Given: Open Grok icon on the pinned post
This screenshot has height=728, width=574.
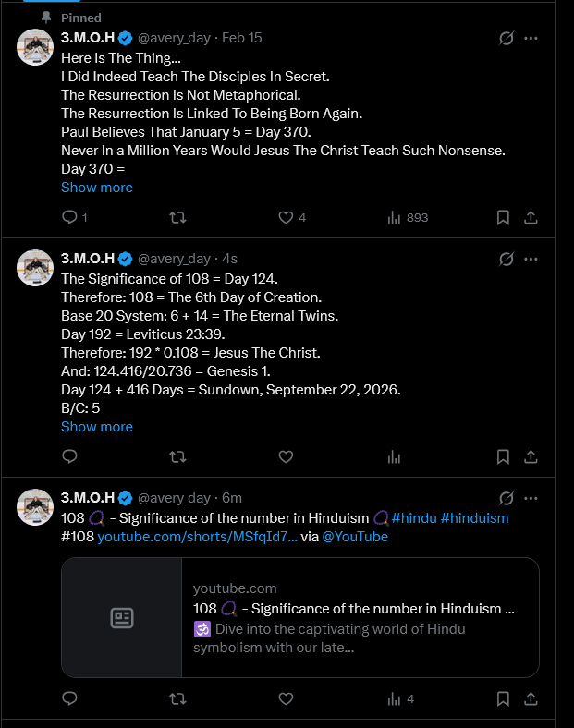Looking at the screenshot, I should [x=507, y=38].
